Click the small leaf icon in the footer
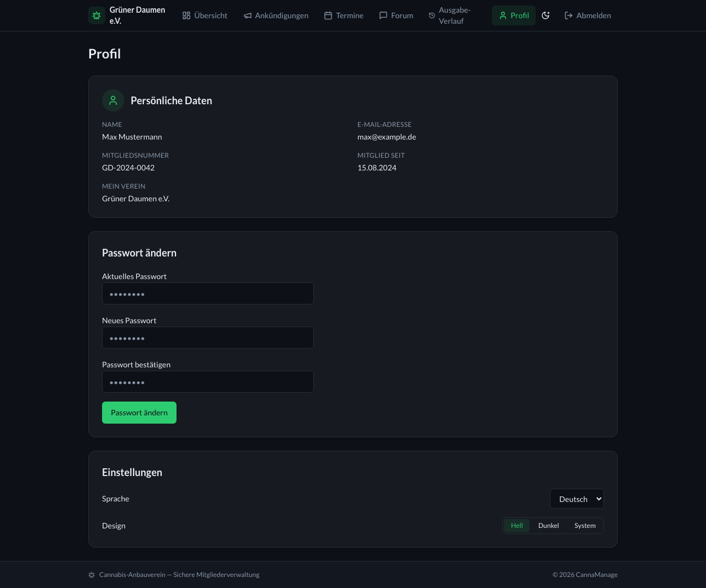706x588 pixels. coord(92,575)
